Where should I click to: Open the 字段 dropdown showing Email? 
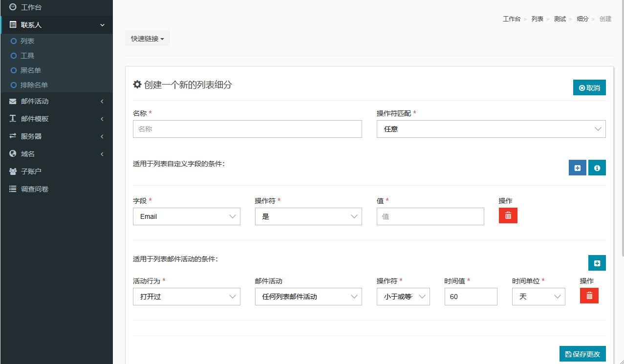187,216
